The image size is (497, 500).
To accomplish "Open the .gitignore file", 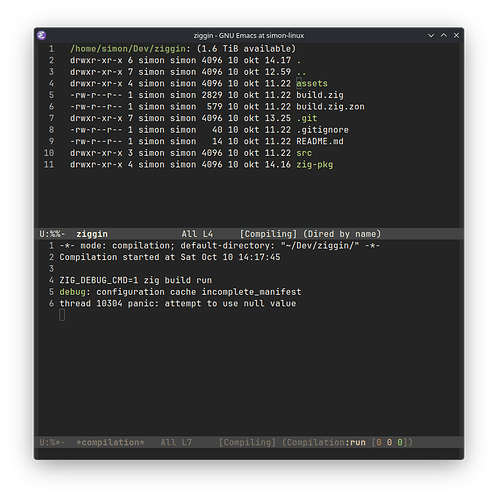I will pos(322,130).
